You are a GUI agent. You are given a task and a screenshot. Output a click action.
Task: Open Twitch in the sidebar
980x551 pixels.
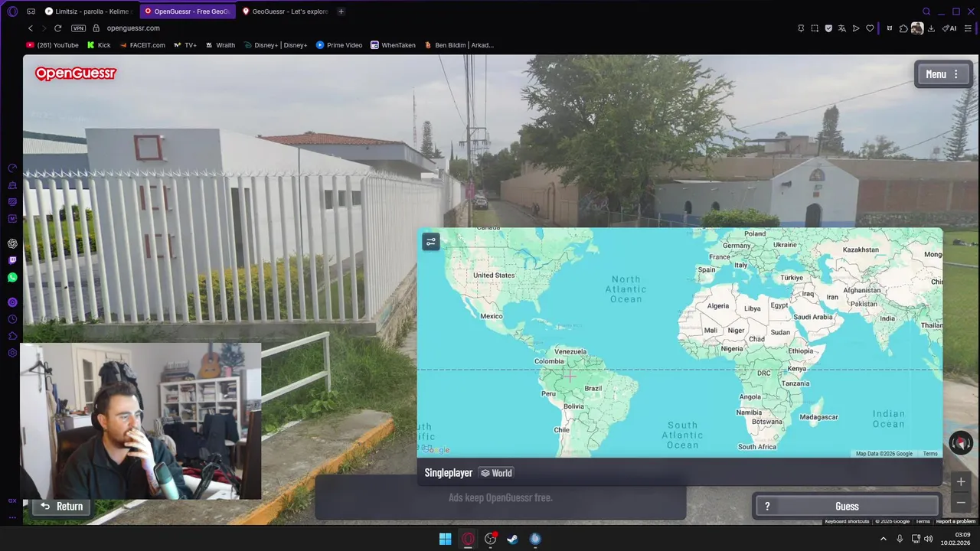coord(12,260)
